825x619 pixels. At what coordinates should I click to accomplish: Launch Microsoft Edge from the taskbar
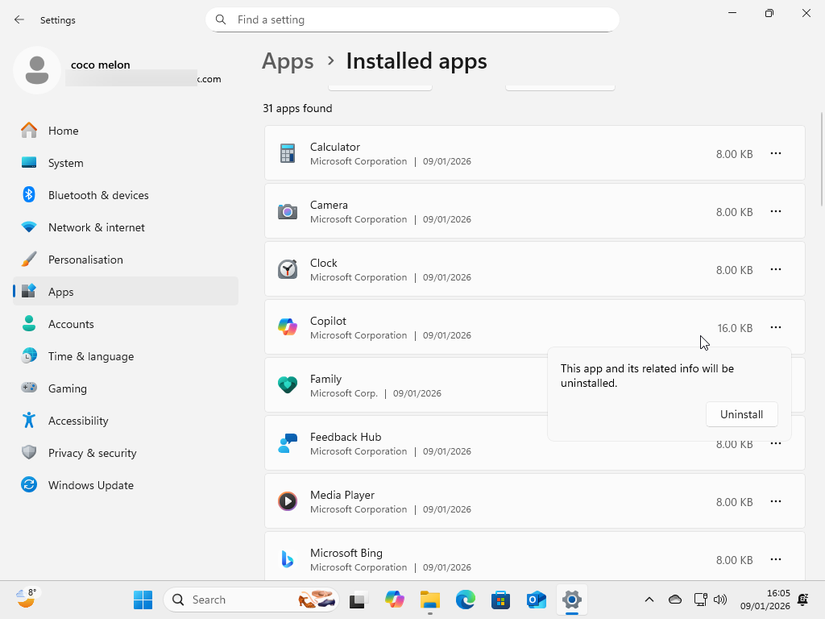click(x=465, y=599)
